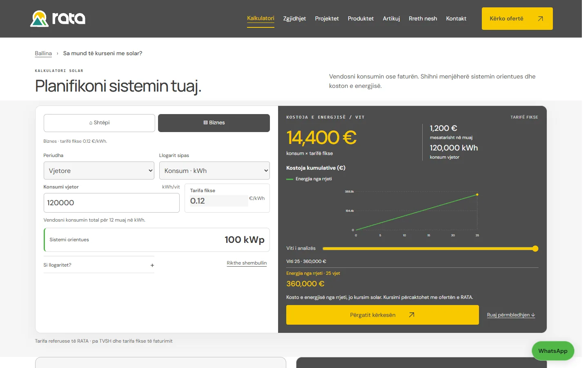Open the WhatsApp chat button

[552, 351]
